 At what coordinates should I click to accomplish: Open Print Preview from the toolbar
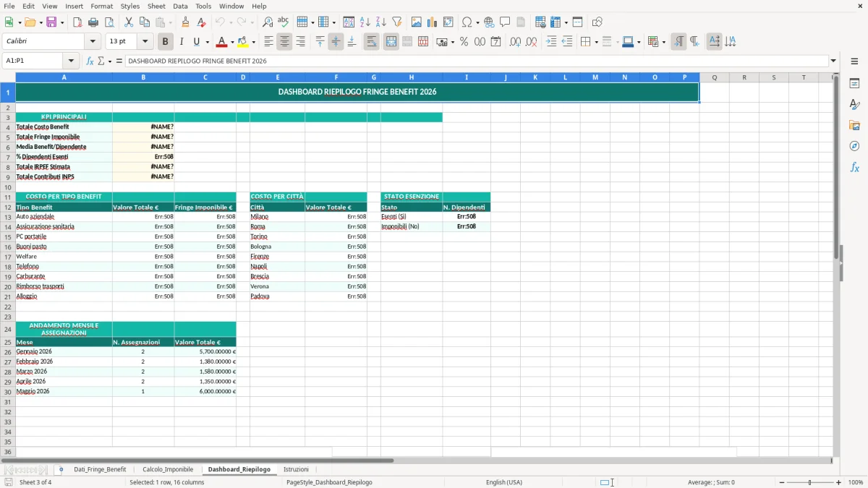[109, 22]
